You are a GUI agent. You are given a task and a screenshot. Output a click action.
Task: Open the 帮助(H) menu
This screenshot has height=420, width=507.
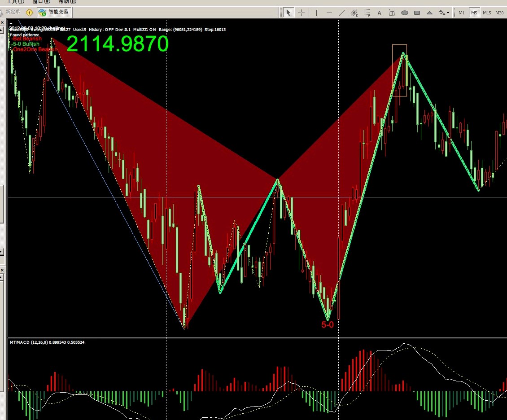point(67,2)
